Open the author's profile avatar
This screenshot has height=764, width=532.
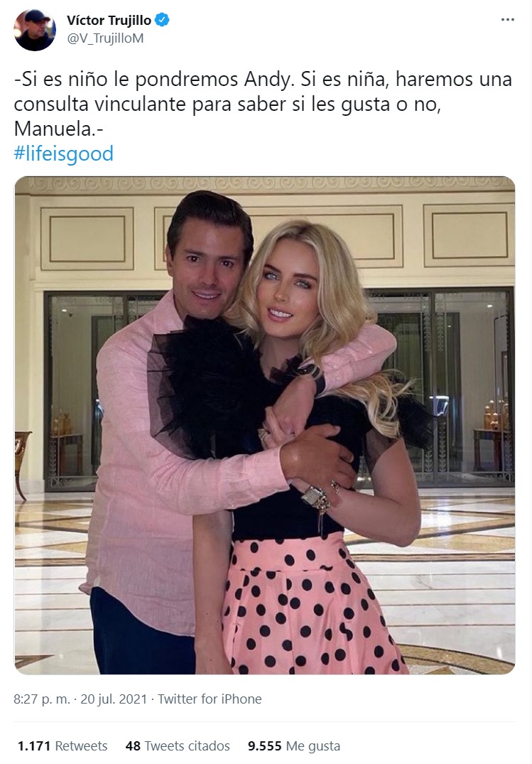pyautogui.click(x=35, y=30)
